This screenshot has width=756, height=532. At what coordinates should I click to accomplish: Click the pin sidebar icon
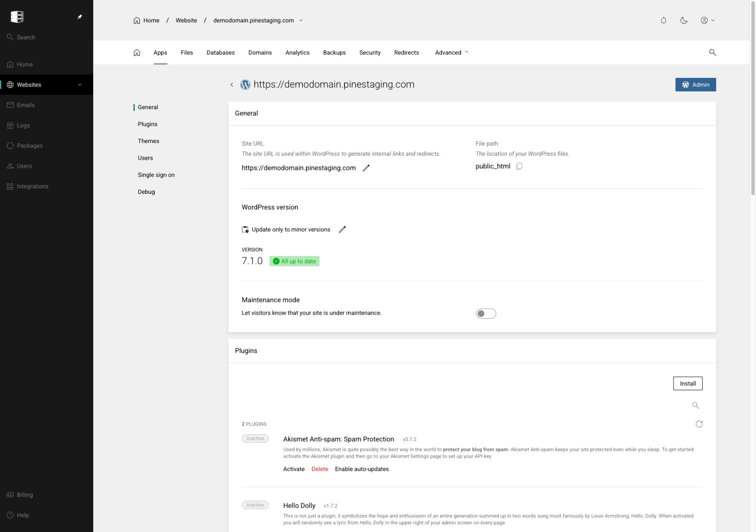pos(79,17)
